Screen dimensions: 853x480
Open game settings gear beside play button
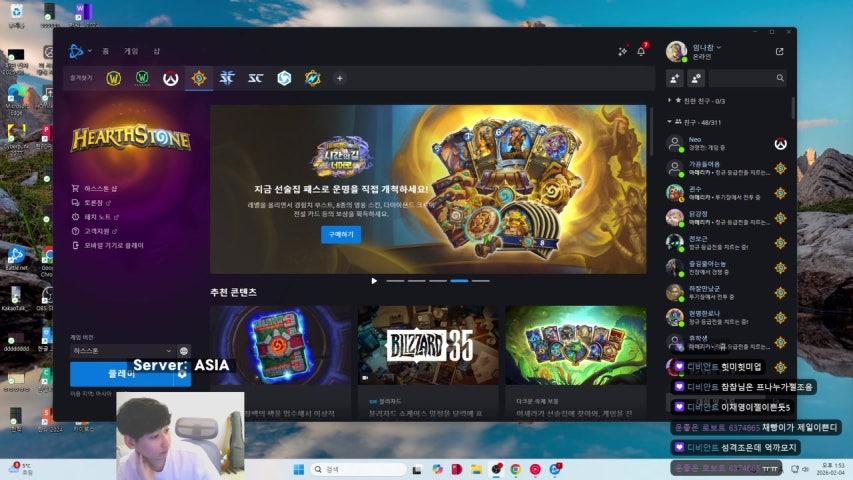point(182,374)
